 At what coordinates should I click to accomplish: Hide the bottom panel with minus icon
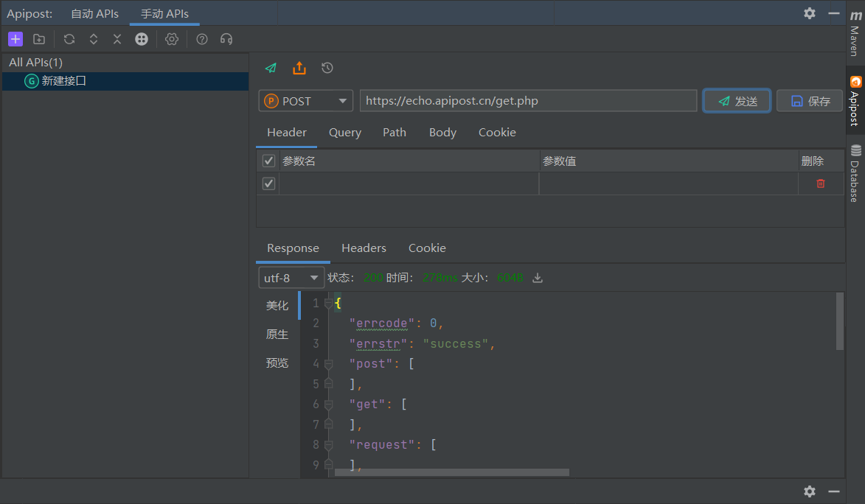pyautogui.click(x=834, y=491)
